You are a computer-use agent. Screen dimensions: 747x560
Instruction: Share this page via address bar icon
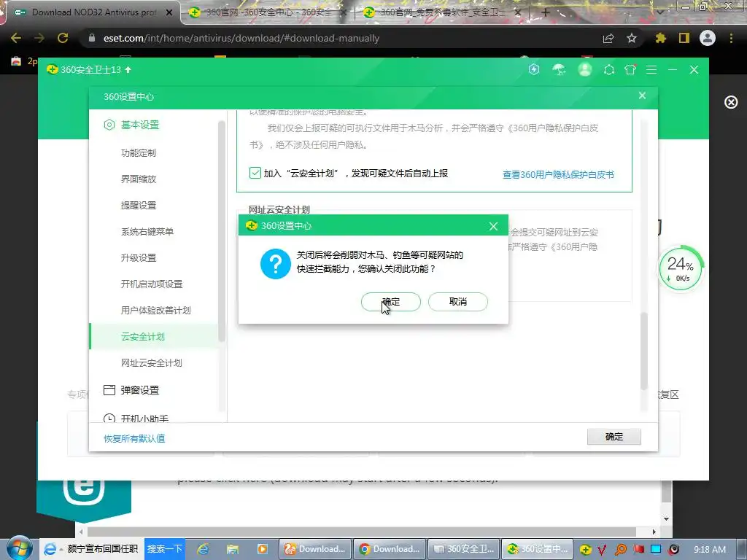[608, 38]
